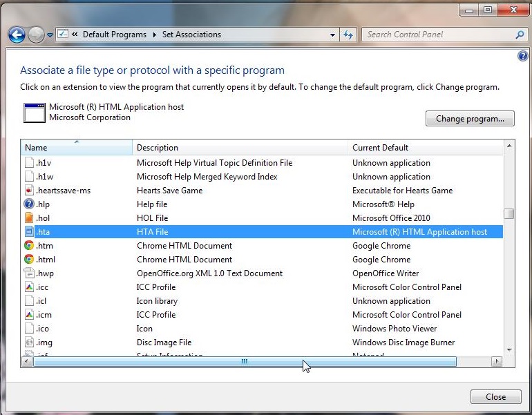
Task: Click Microsoft Help Merged Keyword Index text
Action: [207, 177]
